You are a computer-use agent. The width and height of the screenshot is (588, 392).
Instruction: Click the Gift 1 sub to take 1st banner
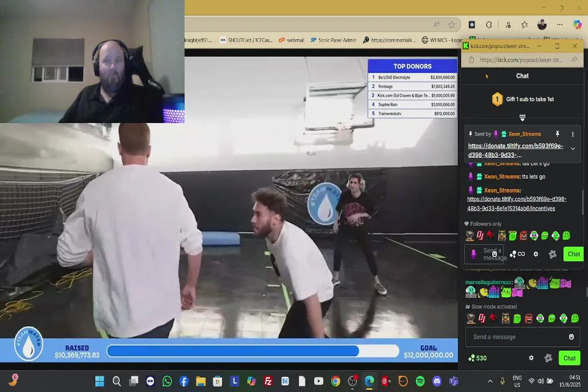tap(522, 99)
